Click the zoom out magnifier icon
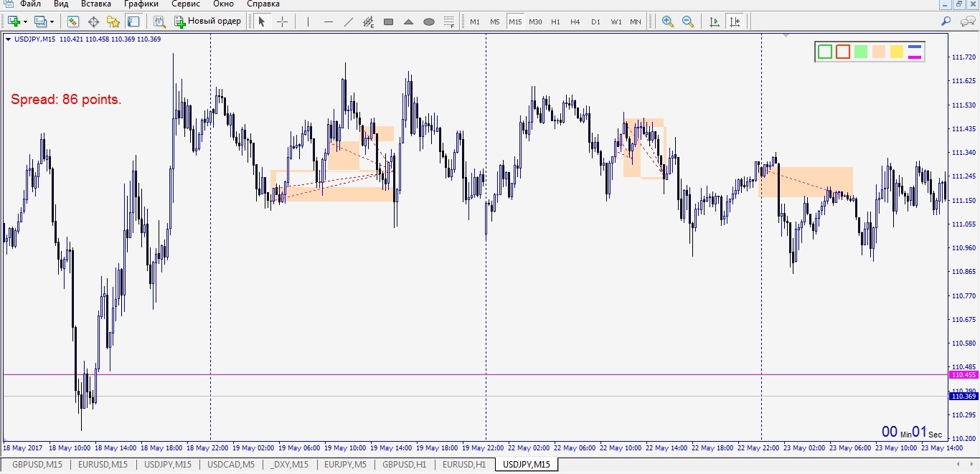The width and height of the screenshot is (980, 474). (688, 22)
